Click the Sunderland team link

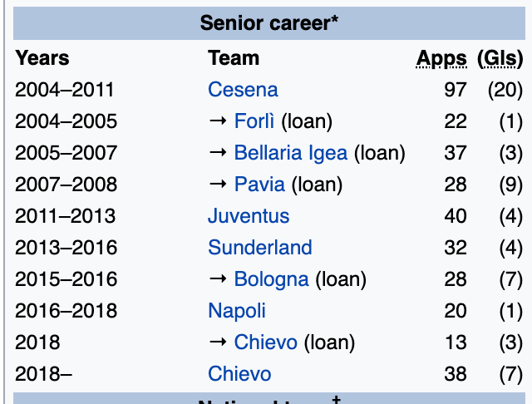pos(260,248)
